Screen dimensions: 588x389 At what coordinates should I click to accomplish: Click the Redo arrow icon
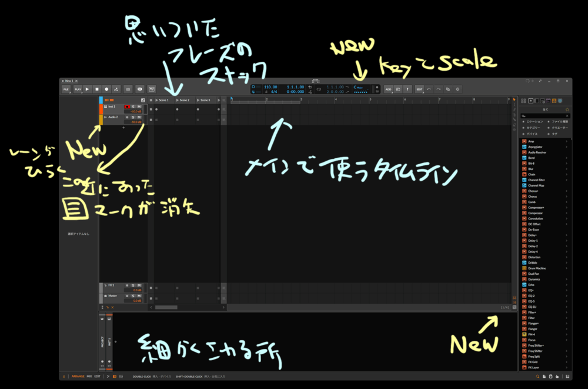[439, 89]
